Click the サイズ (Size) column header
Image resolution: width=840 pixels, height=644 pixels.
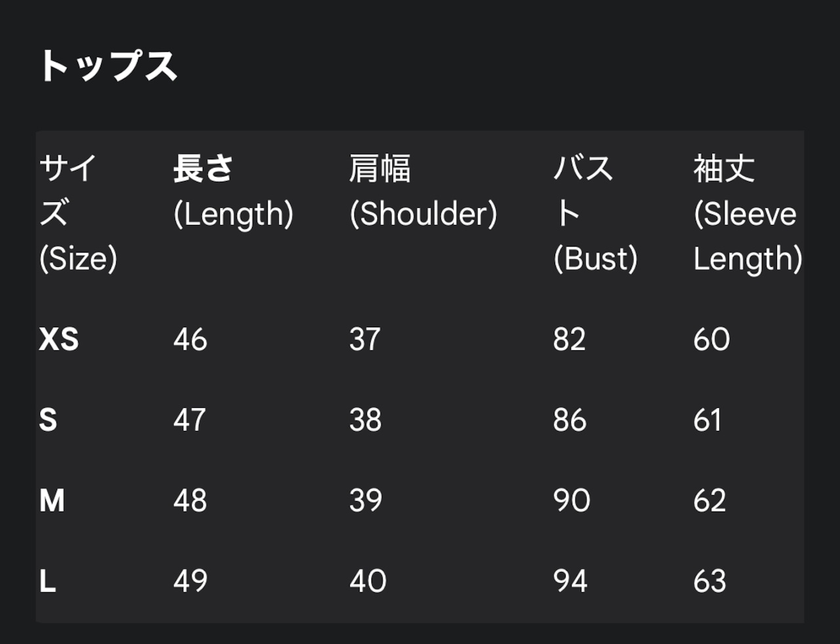(x=78, y=213)
